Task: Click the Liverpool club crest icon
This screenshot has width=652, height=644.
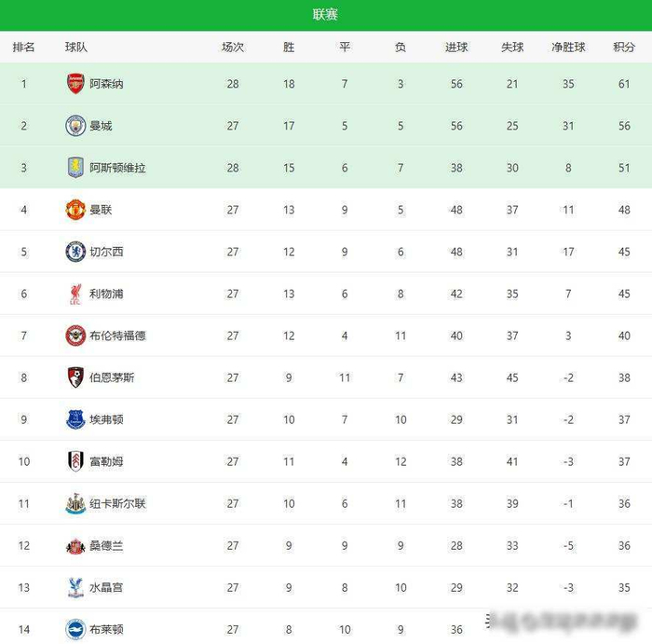Action: [75, 294]
